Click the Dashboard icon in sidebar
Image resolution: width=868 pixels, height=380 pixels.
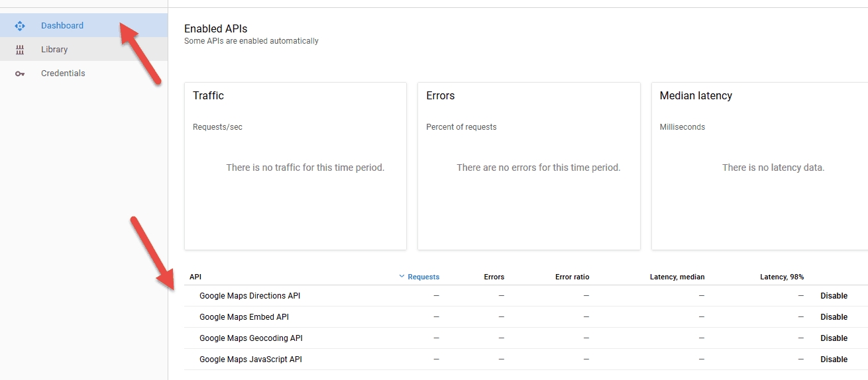pos(20,26)
